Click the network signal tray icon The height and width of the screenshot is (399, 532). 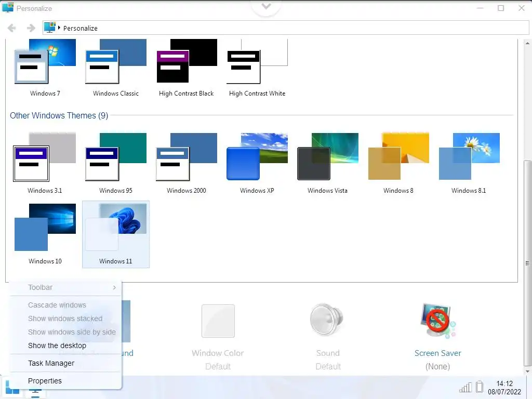[x=465, y=387]
